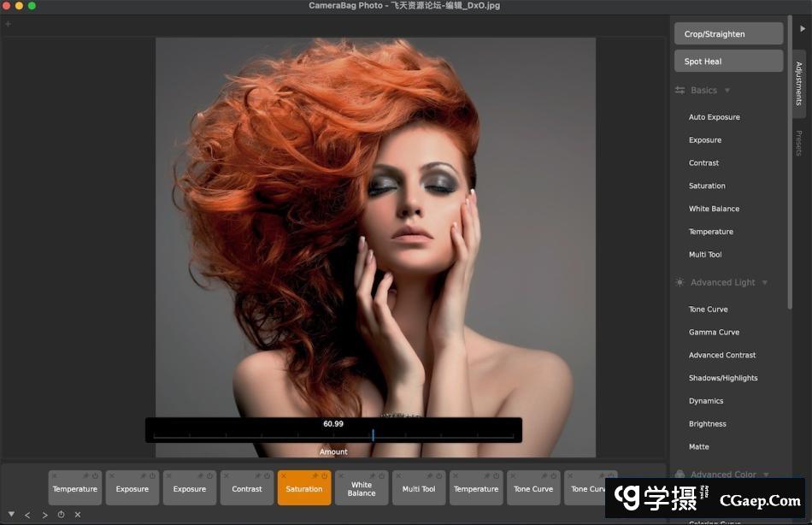The width and height of the screenshot is (812, 525).
Task: Select the Adjustments vertical tab
Action: [799, 83]
